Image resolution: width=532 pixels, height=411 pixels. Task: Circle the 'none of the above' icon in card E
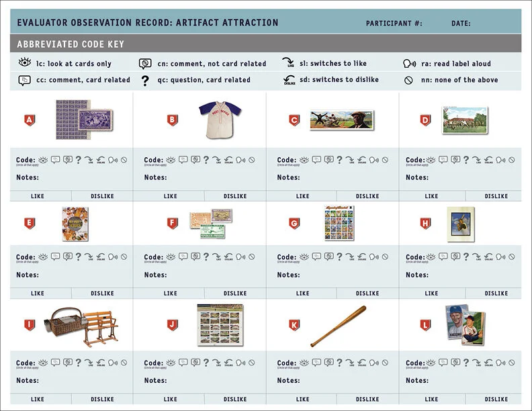124,257
